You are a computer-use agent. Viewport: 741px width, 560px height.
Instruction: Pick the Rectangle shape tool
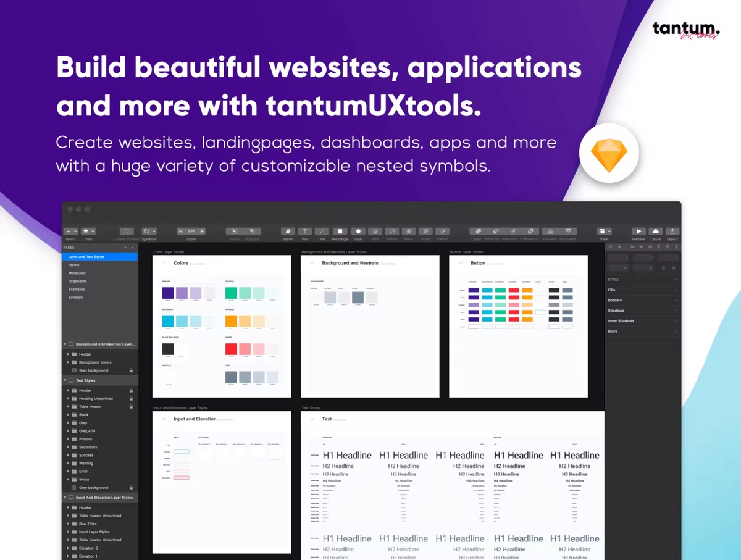tap(340, 232)
